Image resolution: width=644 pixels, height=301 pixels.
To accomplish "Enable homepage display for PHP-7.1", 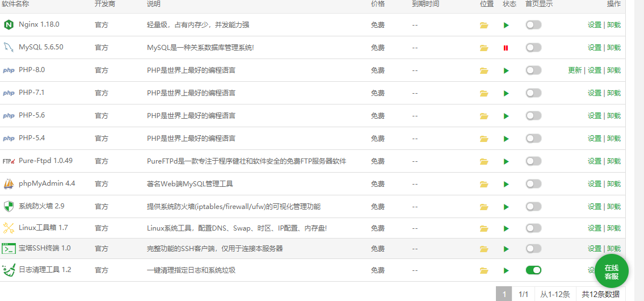I will 533,93.
